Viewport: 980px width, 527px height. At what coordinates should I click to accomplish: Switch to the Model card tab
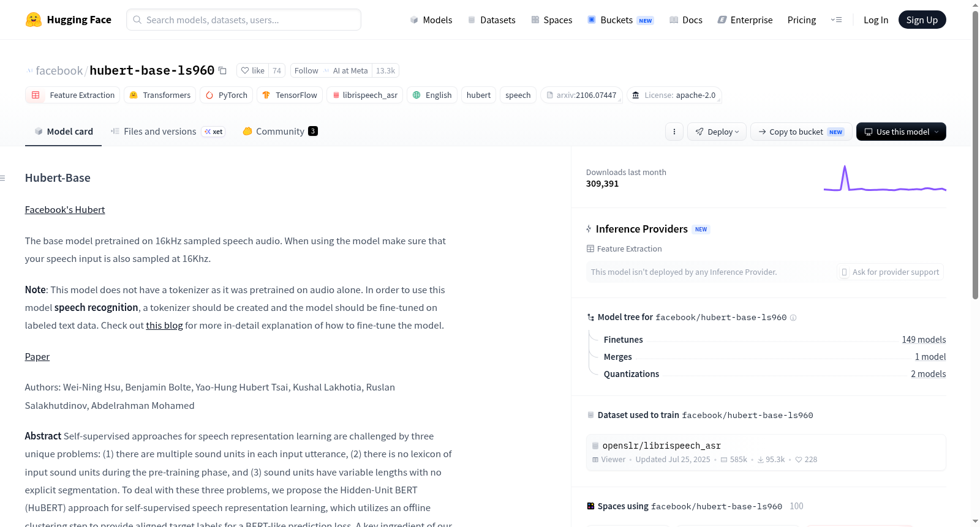pyautogui.click(x=63, y=132)
